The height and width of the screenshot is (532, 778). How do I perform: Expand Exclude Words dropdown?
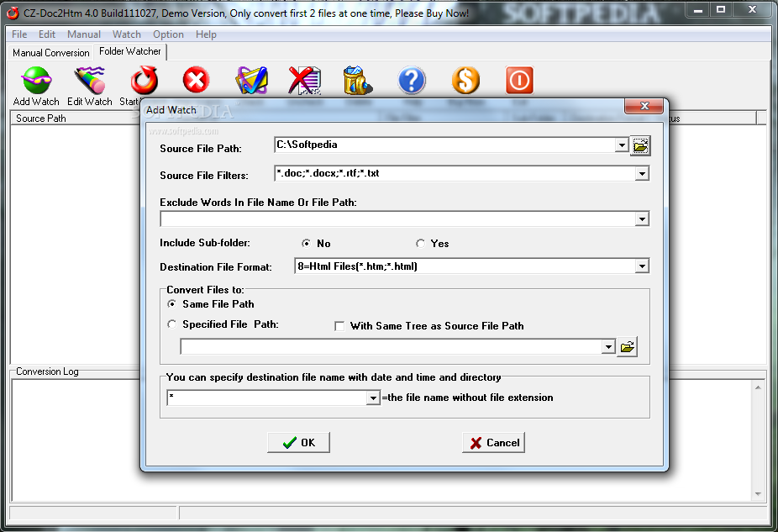(642, 219)
